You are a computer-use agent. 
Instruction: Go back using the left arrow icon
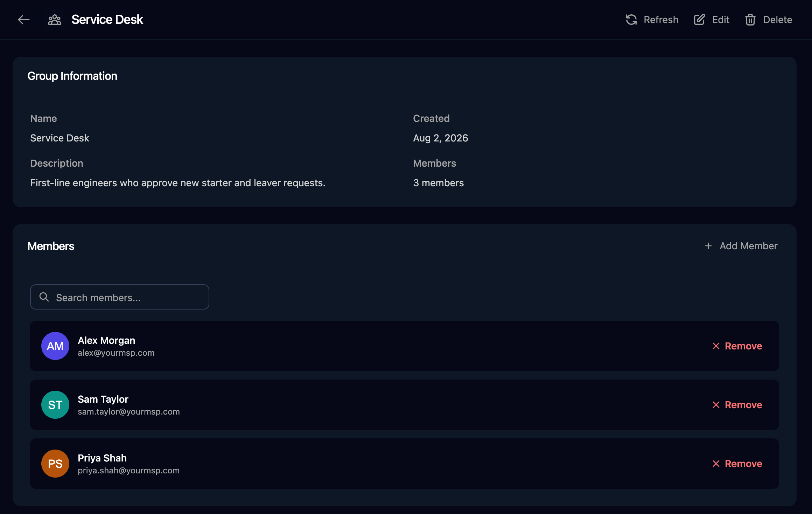tap(24, 20)
